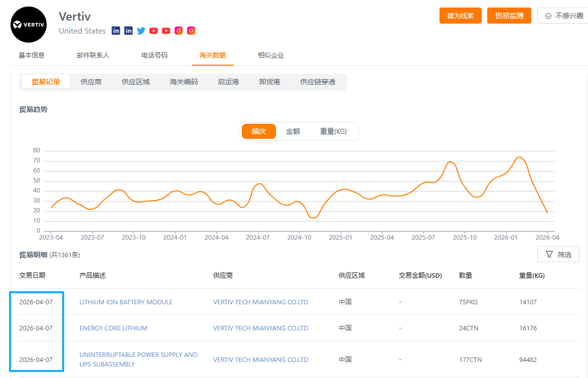Open the 供应区域 sub-tab
Image resolution: width=588 pixels, height=378 pixels.
(136, 82)
